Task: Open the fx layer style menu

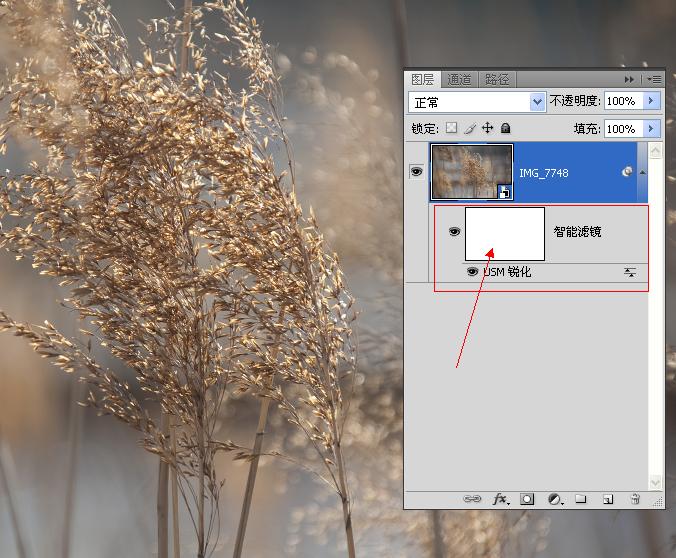Action: [x=501, y=499]
